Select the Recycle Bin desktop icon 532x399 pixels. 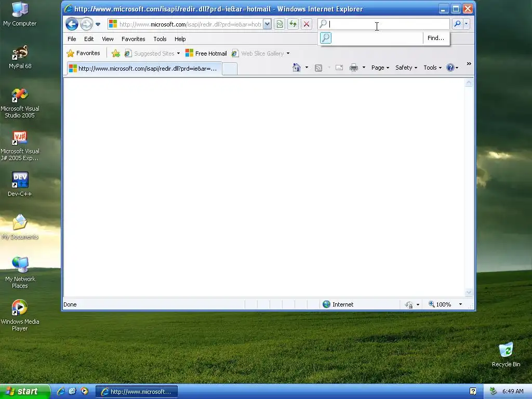506,355
